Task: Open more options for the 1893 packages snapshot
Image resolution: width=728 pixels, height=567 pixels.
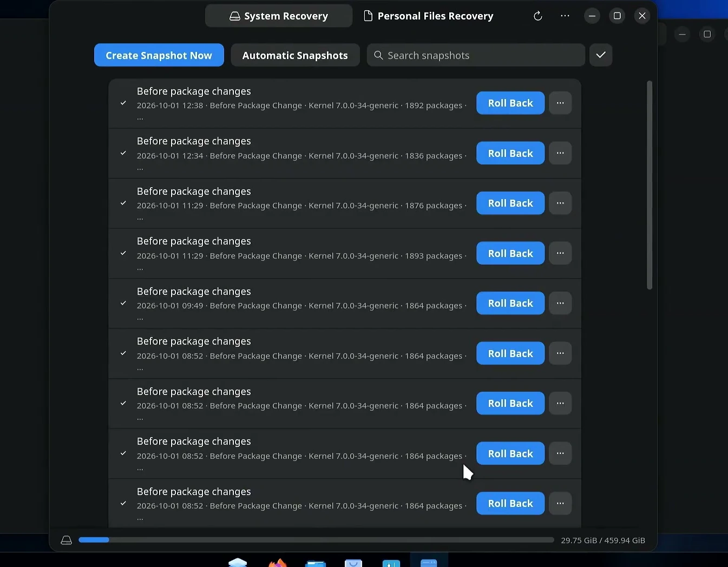Action: [x=560, y=253]
